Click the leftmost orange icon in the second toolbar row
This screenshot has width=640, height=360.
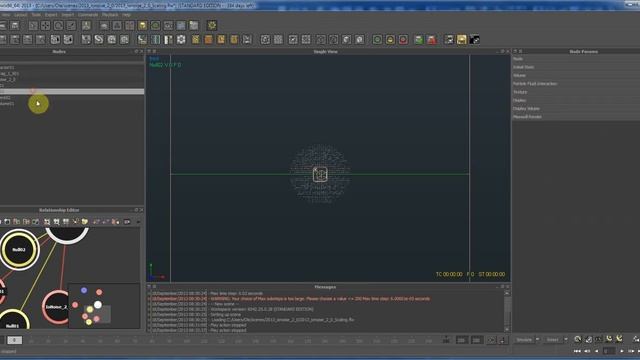(196, 39)
